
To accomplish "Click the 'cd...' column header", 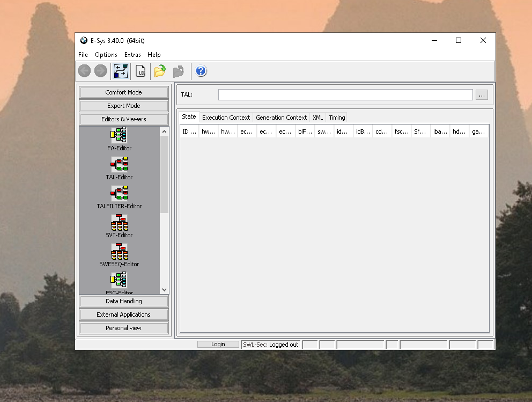I will click(x=382, y=131).
